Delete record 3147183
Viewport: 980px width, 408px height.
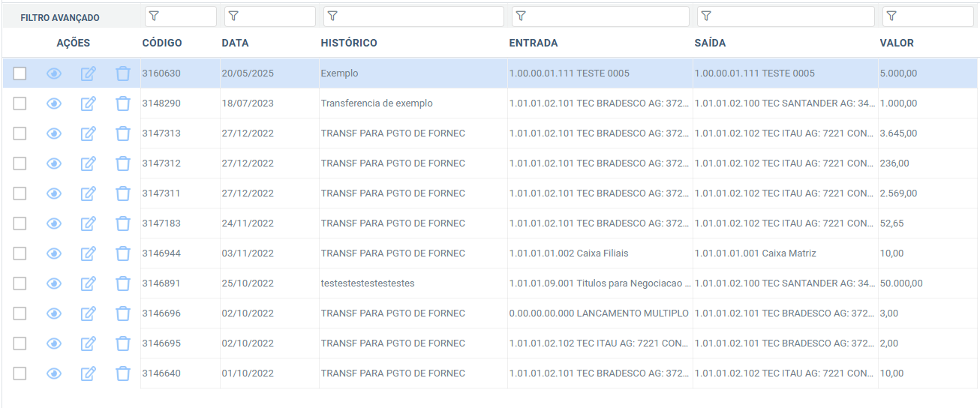(123, 223)
